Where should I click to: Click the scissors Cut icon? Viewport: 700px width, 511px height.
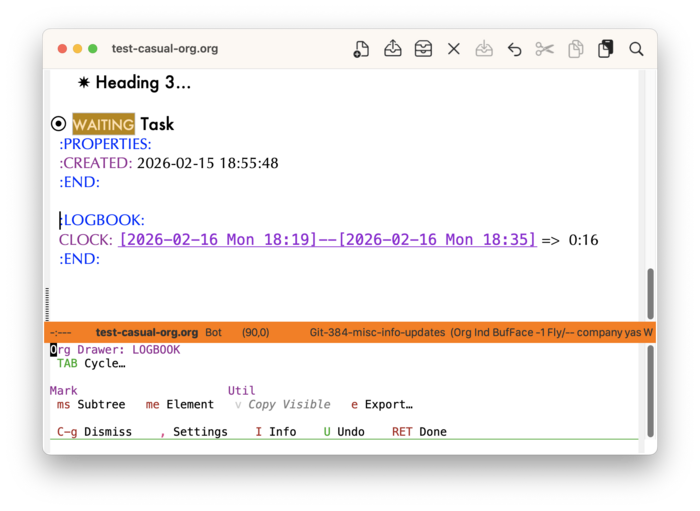coord(544,49)
